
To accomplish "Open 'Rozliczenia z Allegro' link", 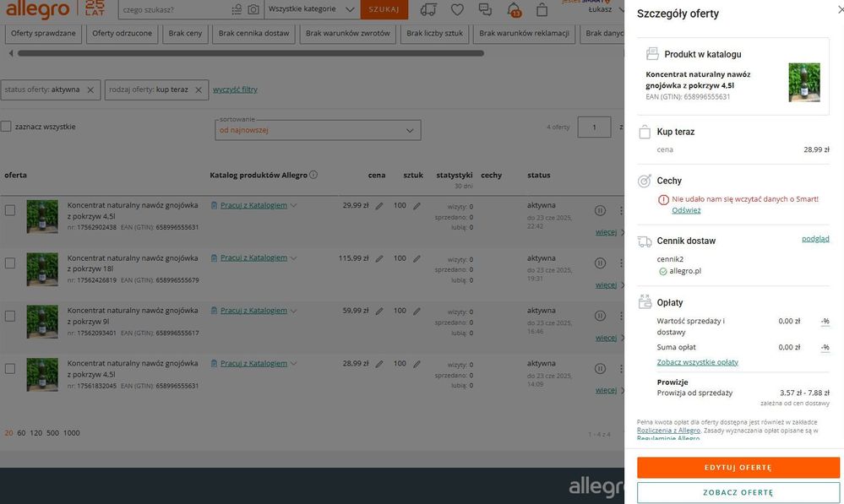I will pos(668,431).
